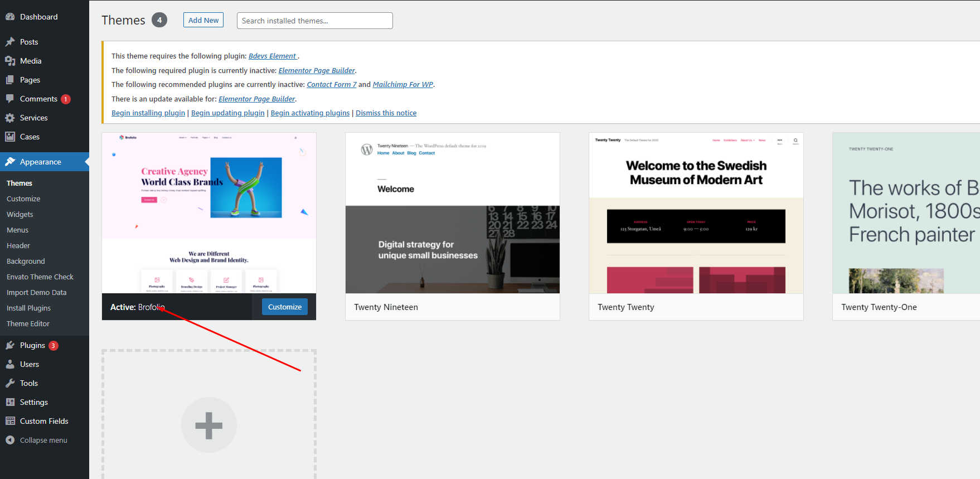Click the Posts pushpin icon

click(10, 42)
